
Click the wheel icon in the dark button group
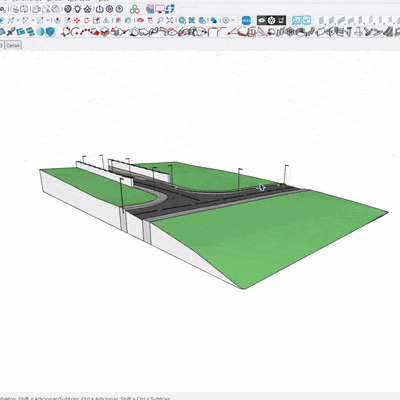[x=272, y=21]
